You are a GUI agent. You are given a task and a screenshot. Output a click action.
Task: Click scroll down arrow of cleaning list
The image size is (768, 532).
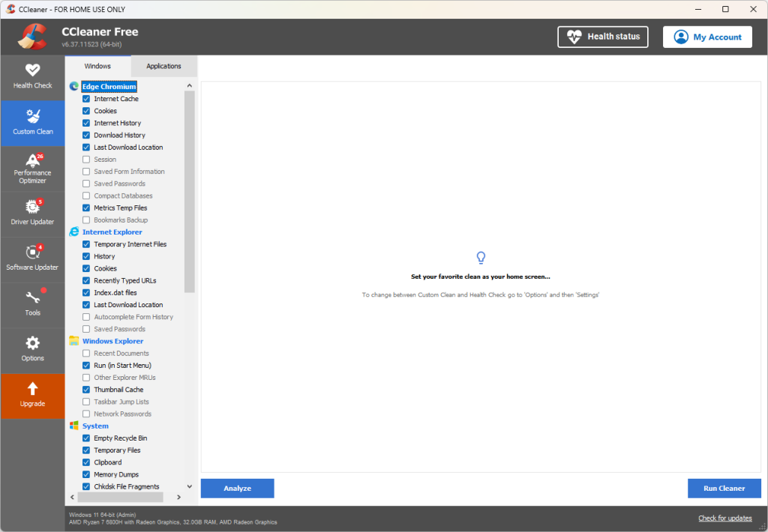(190, 486)
